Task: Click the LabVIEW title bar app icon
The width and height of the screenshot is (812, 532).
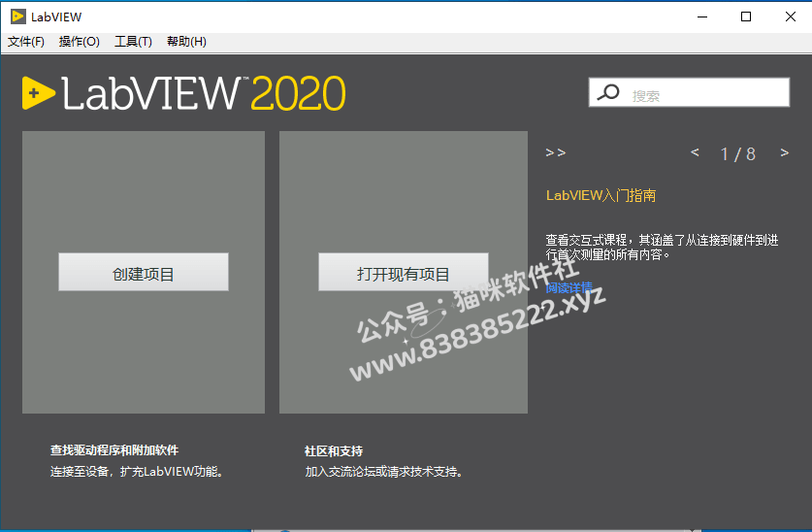Action: coord(18,17)
